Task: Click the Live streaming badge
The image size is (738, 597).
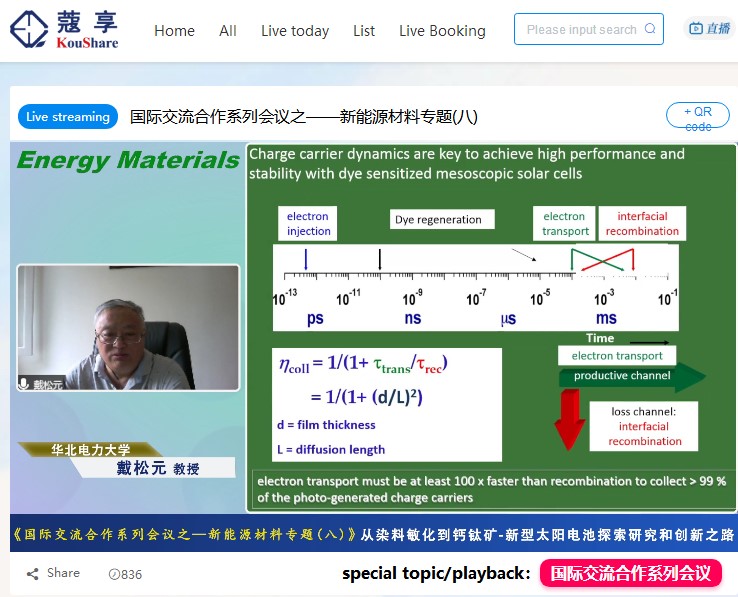Action: tap(68, 116)
